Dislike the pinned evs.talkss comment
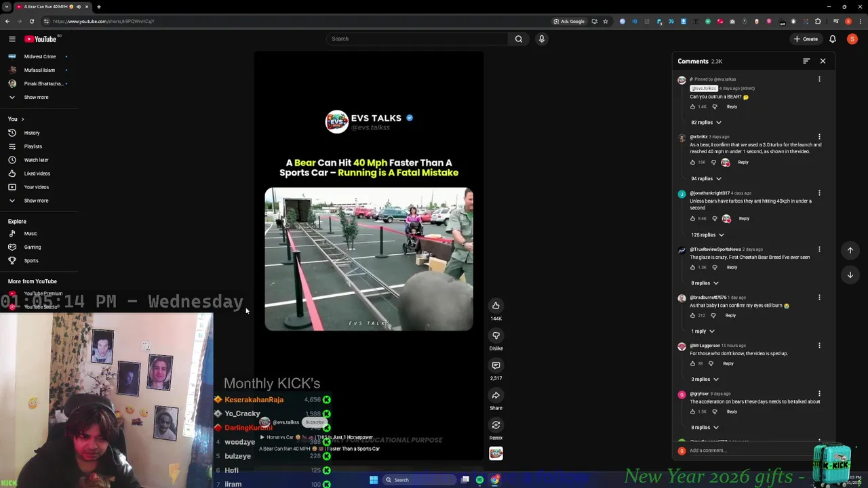The height and width of the screenshot is (488, 868). pos(714,106)
